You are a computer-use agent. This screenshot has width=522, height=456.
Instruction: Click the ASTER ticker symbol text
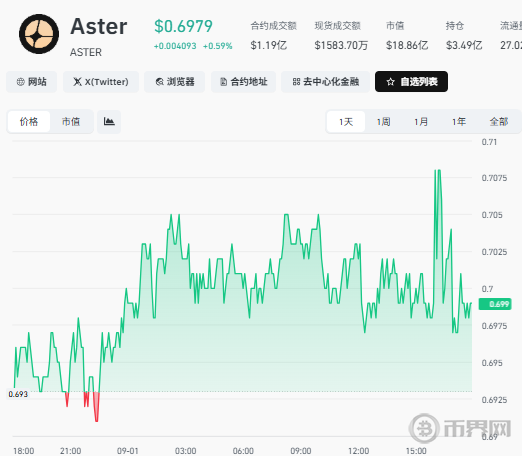86,52
